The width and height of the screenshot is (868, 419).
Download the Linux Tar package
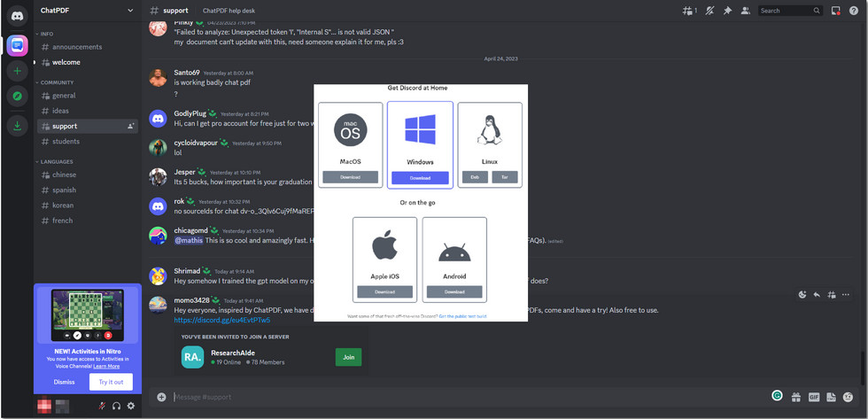coord(505,177)
